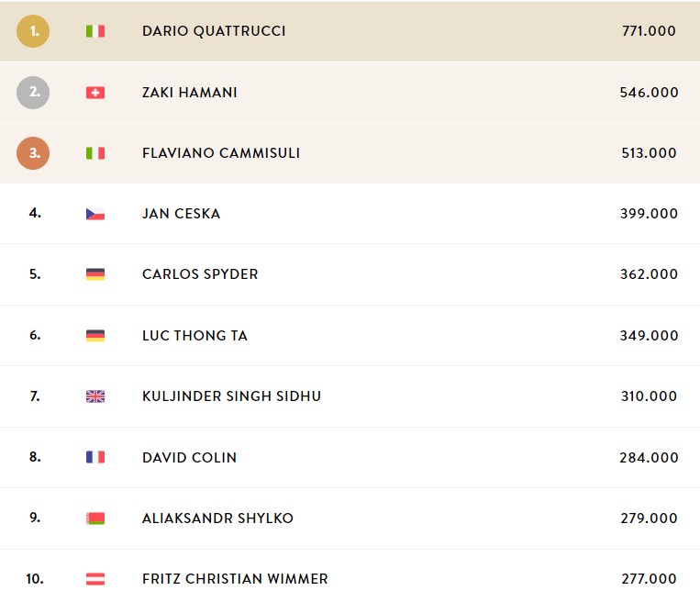The width and height of the screenshot is (700, 602).
Task: Click the Italian flag beside Dario Quattrucci
Action: [95, 31]
